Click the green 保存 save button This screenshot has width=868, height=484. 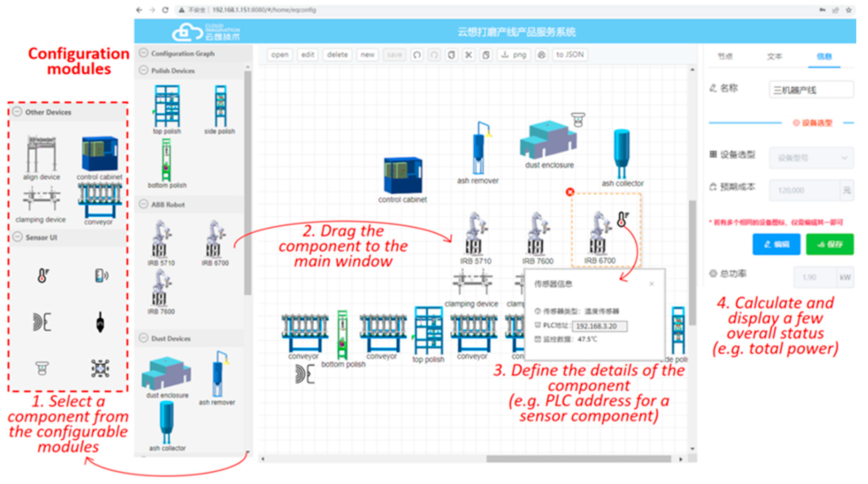[830, 244]
